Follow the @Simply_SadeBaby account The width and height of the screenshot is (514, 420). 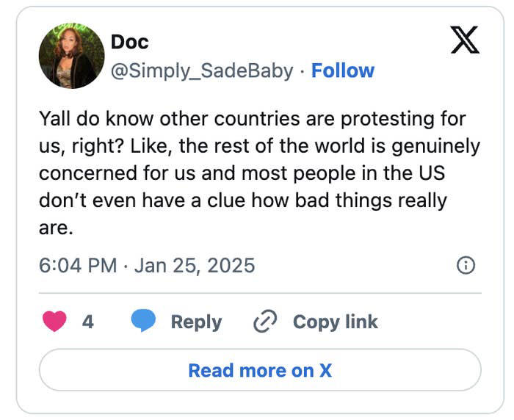coord(342,70)
